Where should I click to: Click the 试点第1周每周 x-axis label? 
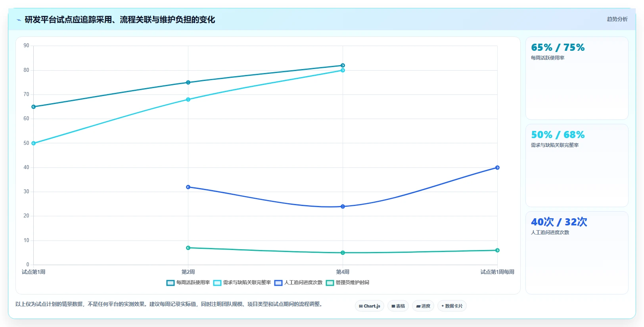(497, 272)
